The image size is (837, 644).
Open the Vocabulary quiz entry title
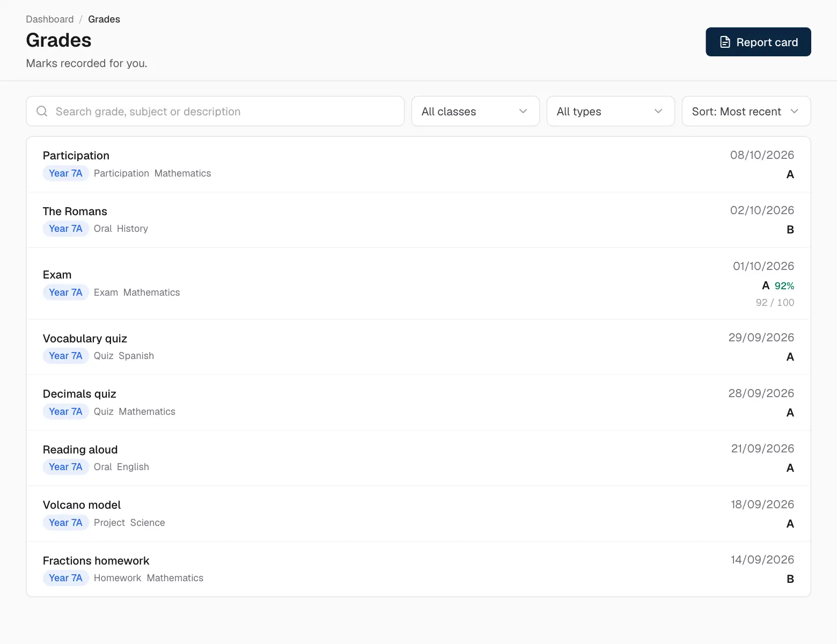[85, 339]
